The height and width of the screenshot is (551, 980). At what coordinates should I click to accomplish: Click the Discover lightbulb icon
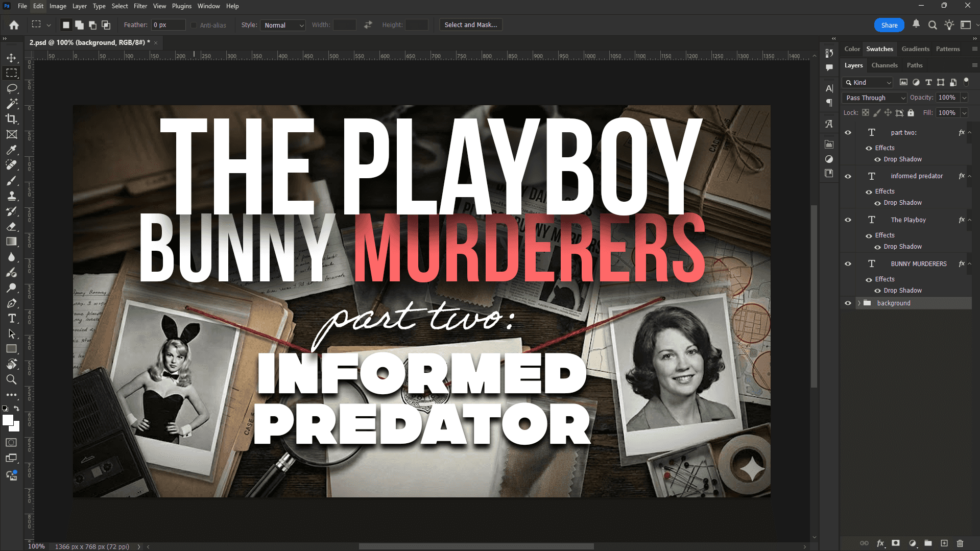pyautogui.click(x=949, y=25)
